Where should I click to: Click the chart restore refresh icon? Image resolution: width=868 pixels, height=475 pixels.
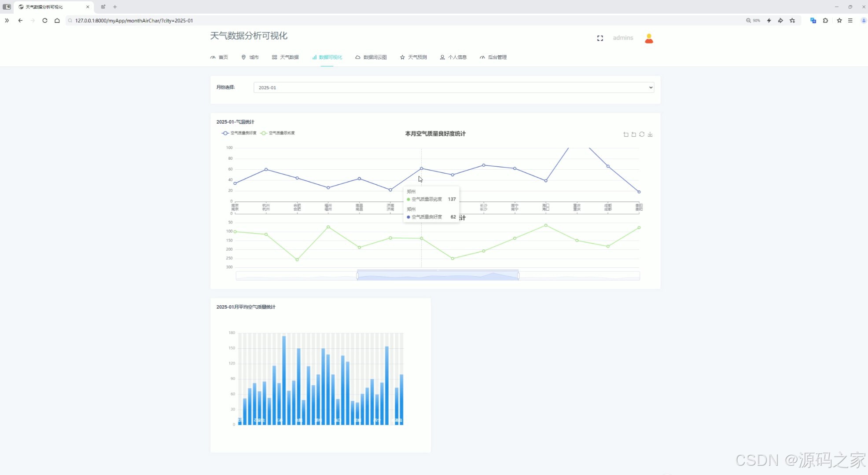642,135
